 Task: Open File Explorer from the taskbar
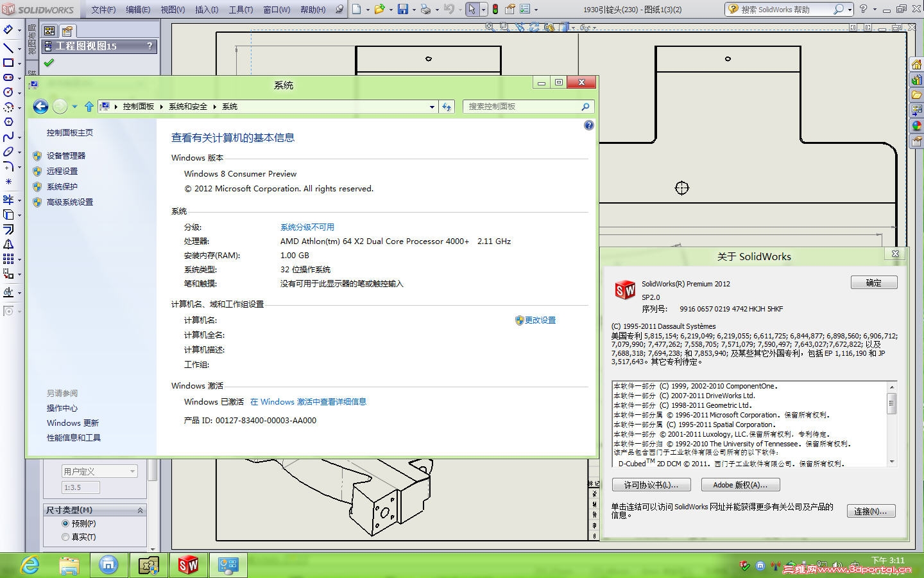coord(69,565)
